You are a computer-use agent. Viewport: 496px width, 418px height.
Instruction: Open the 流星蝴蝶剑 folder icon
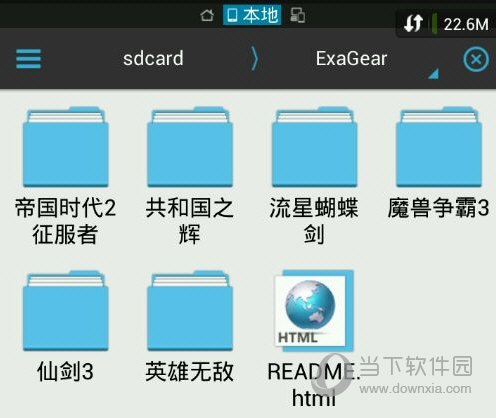pos(314,147)
